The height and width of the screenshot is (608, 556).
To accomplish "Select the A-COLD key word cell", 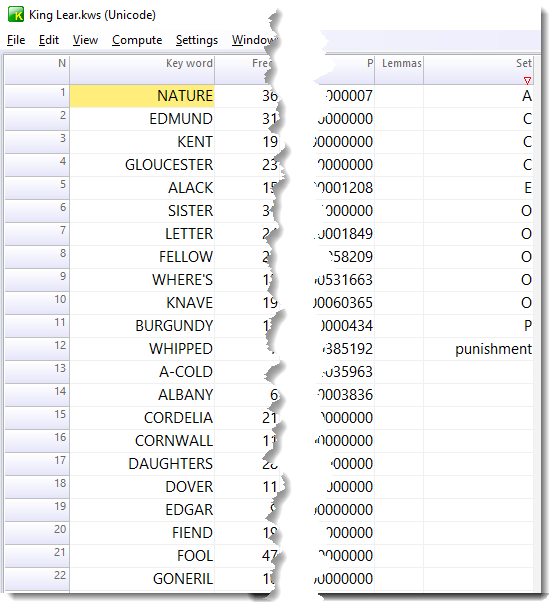I will (142, 372).
